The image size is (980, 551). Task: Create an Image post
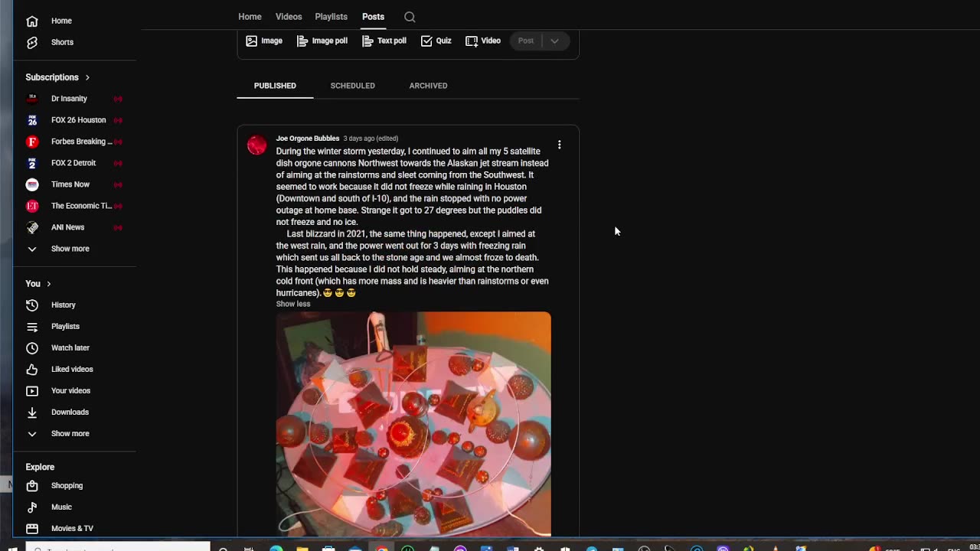tap(264, 41)
